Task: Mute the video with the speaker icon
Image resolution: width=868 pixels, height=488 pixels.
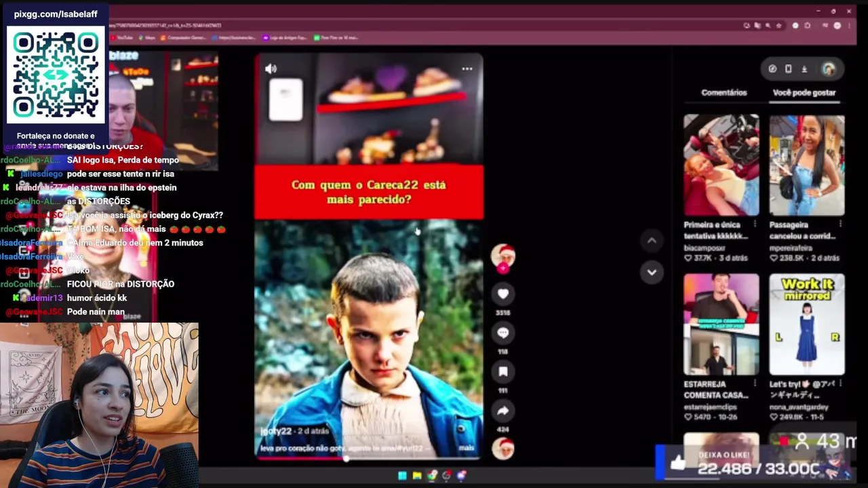Action: 271,68
